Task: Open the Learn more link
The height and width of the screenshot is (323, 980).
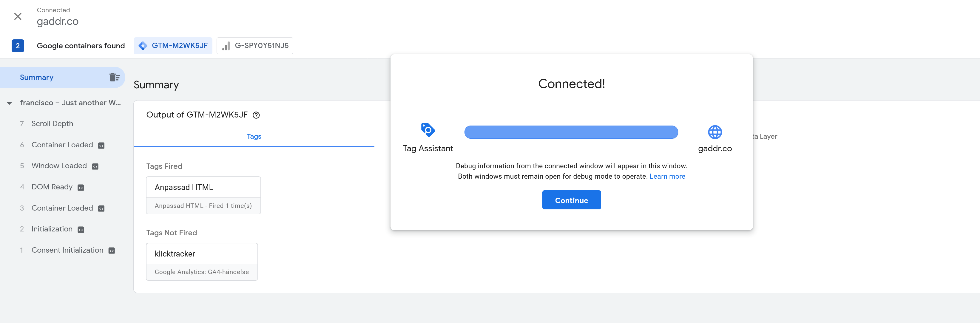Action: 667,176
